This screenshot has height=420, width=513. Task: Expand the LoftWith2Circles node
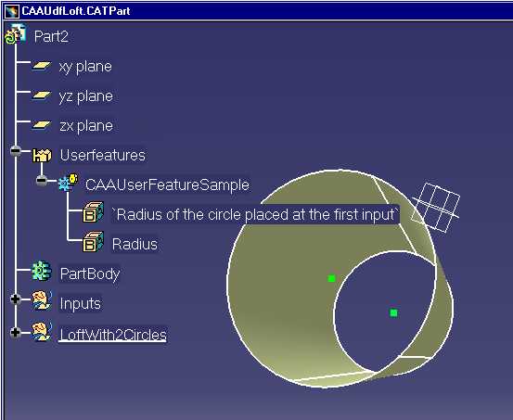click(x=16, y=333)
